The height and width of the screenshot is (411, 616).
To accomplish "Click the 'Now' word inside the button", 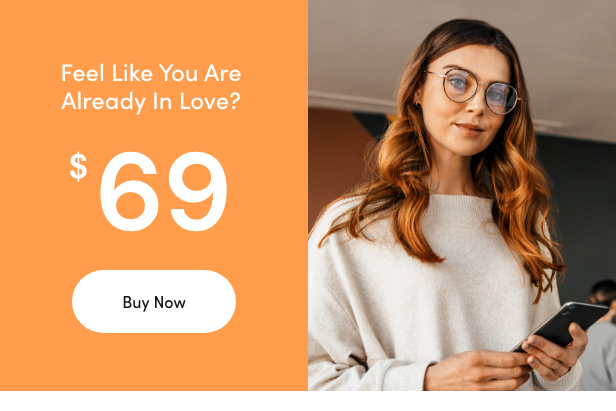I will tap(170, 303).
